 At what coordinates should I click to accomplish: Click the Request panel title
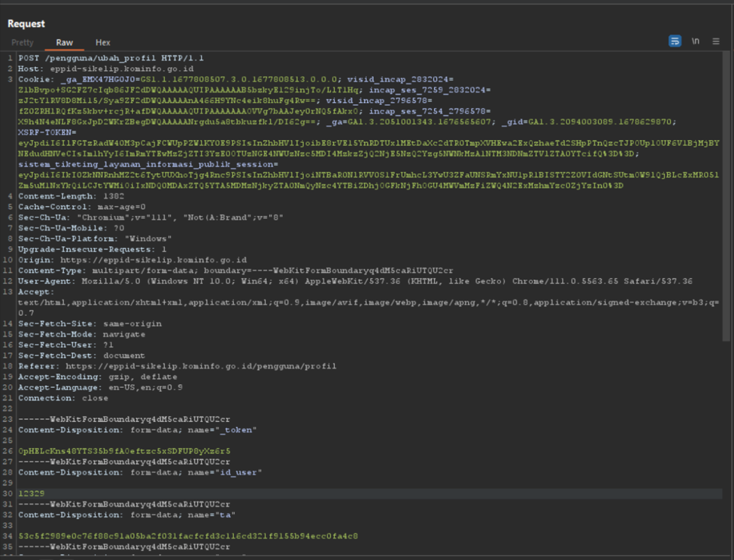pos(26,24)
